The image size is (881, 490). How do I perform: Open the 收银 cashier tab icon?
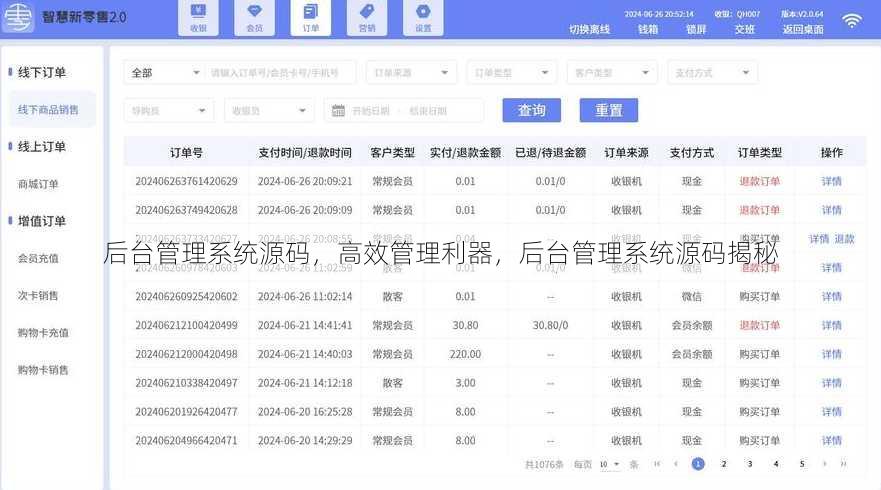click(x=198, y=17)
